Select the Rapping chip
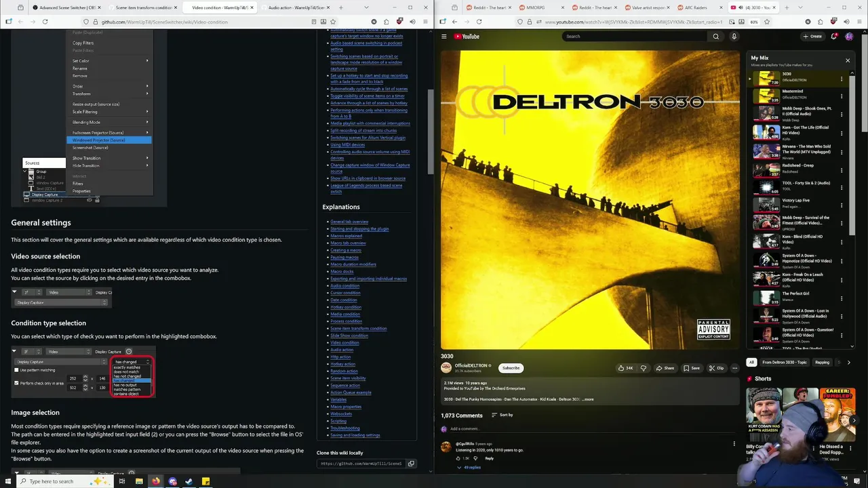 click(x=822, y=362)
